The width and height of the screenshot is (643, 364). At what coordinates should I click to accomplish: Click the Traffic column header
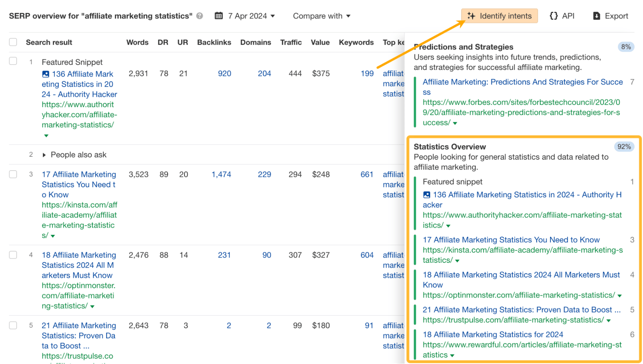tap(291, 42)
